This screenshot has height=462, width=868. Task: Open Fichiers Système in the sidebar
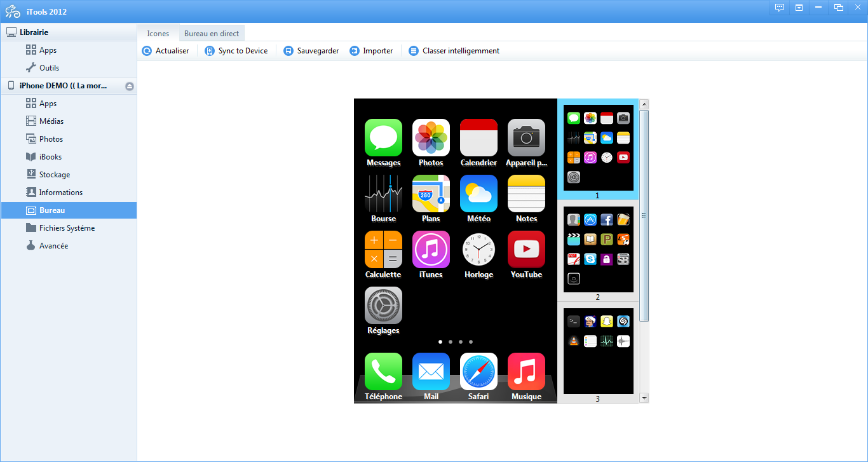coord(69,228)
